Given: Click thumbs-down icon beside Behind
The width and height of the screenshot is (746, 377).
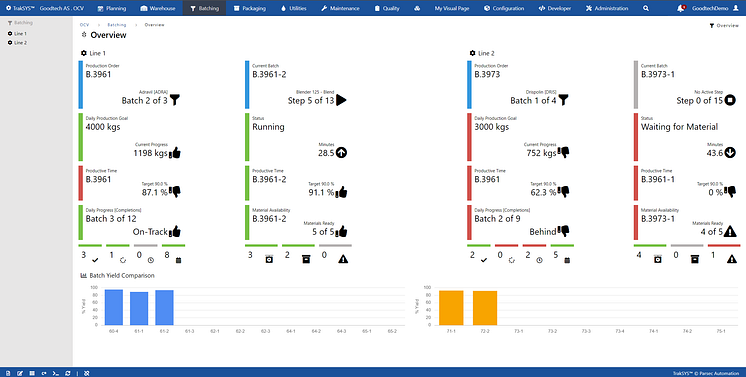Looking at the screenshot, I should pyautogui.click(x=564, y=231).
